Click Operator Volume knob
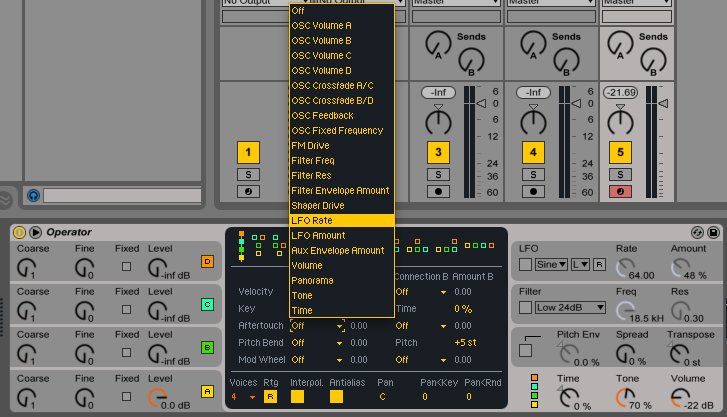Image resolution: width=727 pixels, height=417 pixels. [x=680, y=398]
